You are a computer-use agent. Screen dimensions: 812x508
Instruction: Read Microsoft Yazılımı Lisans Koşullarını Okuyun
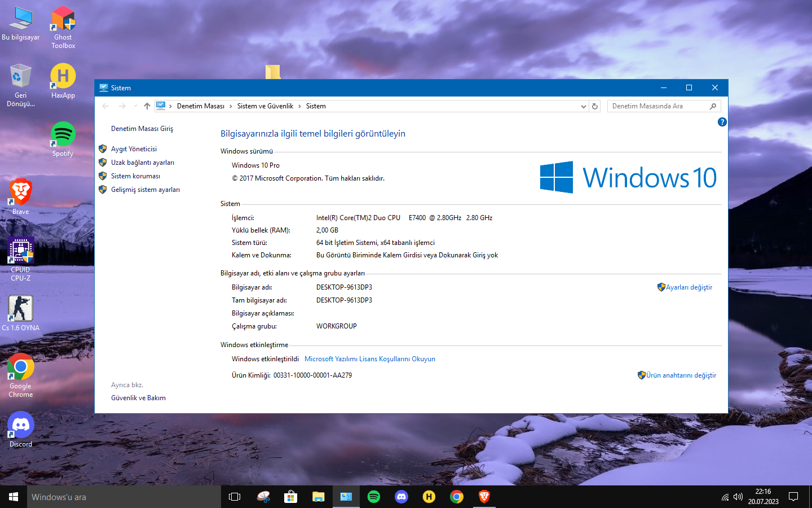370,359
